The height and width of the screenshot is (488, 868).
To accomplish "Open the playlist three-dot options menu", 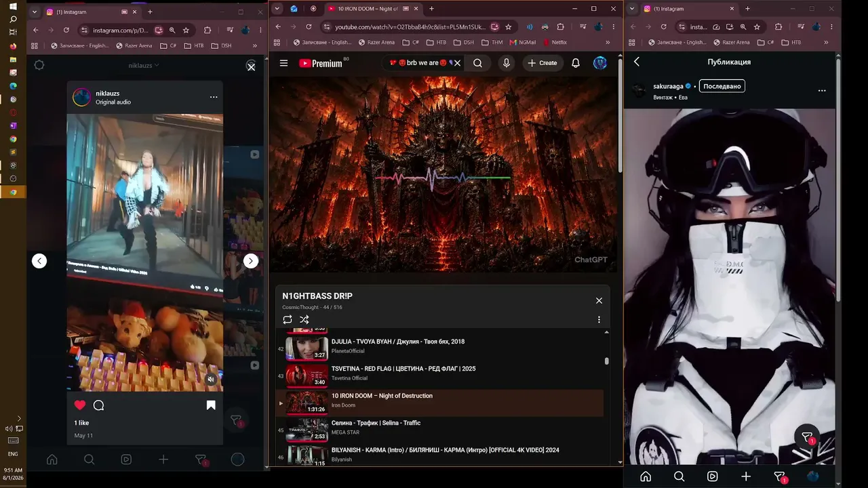I will (x=599, y=319).
